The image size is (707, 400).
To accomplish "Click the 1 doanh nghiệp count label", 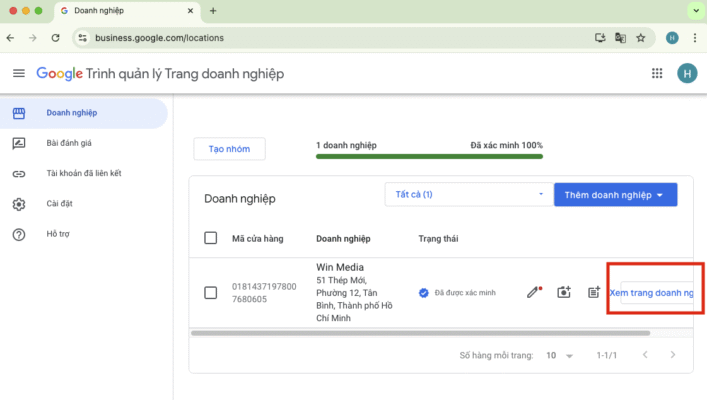I will [346, 145].
